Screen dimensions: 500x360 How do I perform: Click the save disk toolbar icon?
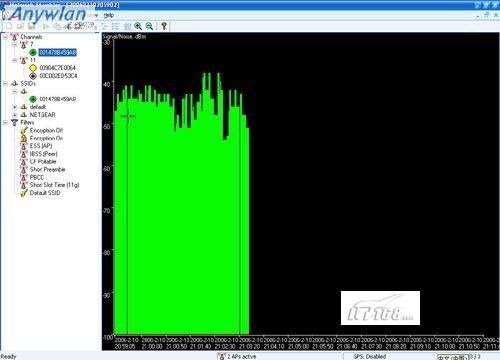pyautogui.click(x=31, y=26)
